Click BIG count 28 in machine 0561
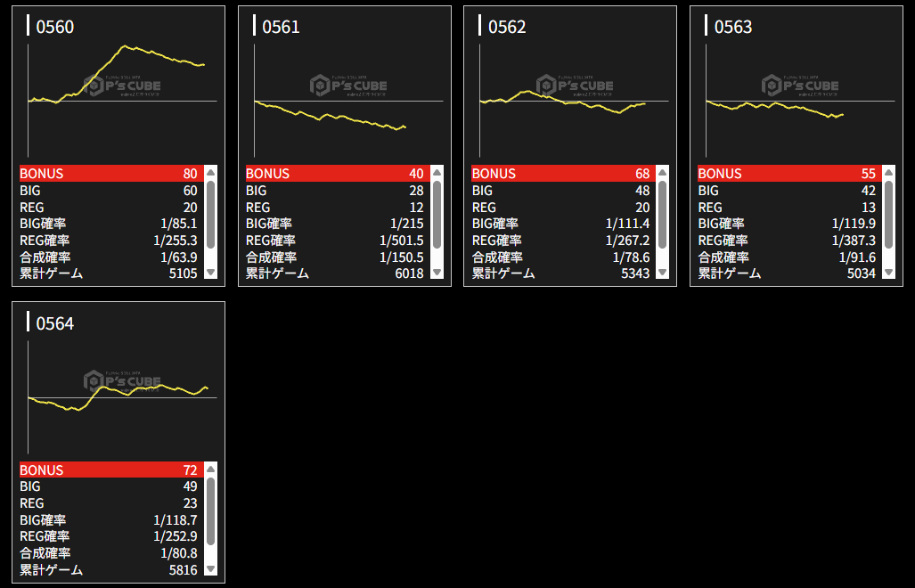Screen dimensions: 915x588 click(x=416, y=191)
